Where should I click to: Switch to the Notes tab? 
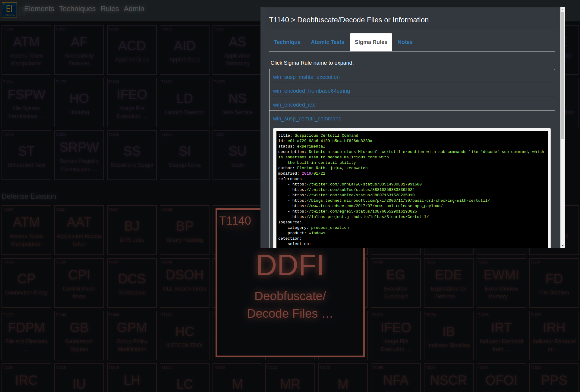pos(405,42)
